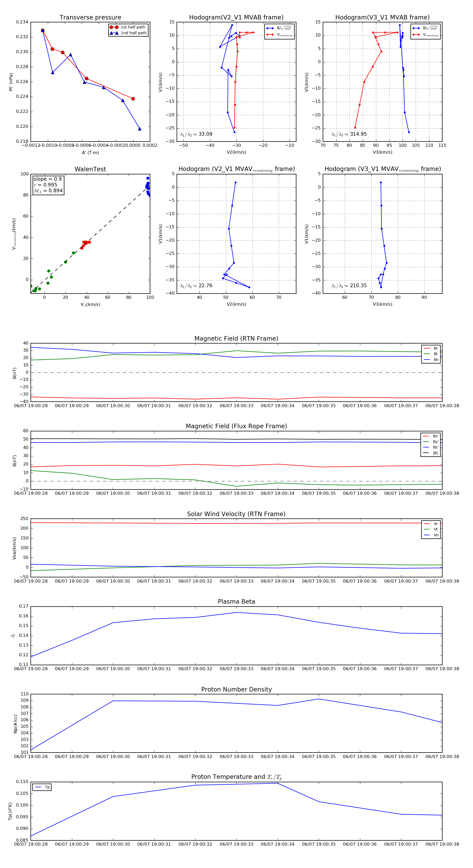This screenshot has height=868, width=473.
Task: Click the 'Hodogram (V2_V1 MVAV remaining frame)' title
Action: (x=236, y=169)
